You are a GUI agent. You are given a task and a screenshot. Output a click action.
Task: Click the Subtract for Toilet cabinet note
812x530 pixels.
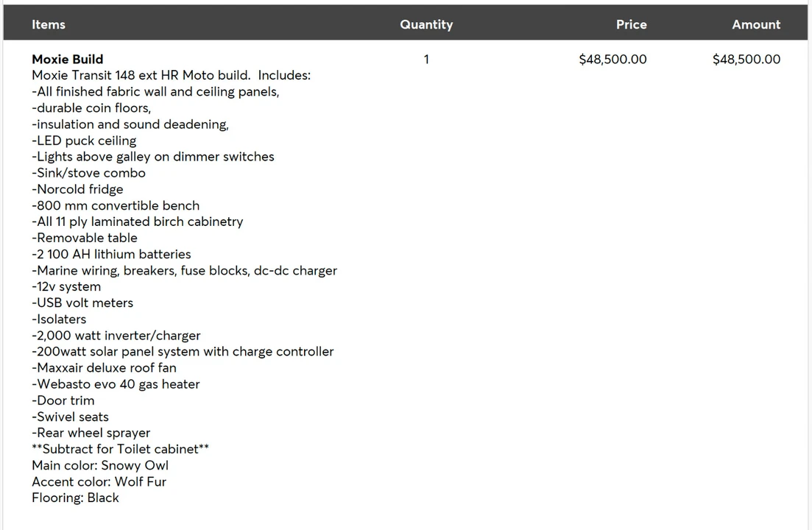[120, 449]
